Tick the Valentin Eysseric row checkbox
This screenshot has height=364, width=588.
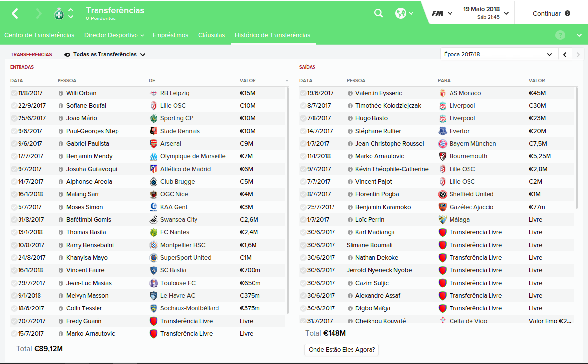(303, 93)
